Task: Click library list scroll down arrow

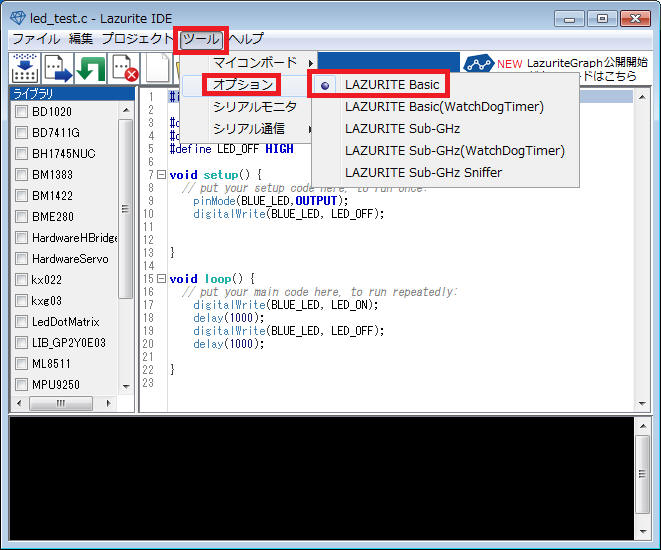Action: 126,387
